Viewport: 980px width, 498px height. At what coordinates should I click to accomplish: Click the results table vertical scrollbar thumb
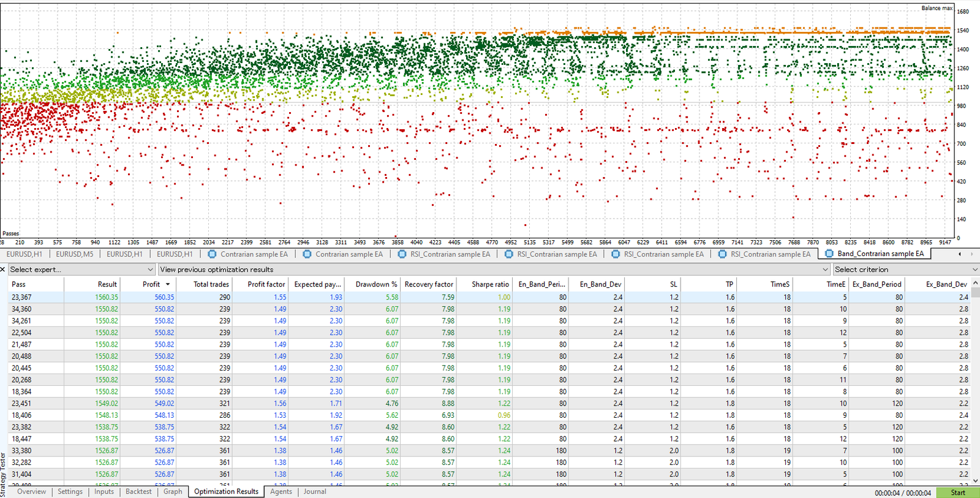point(976,293)
